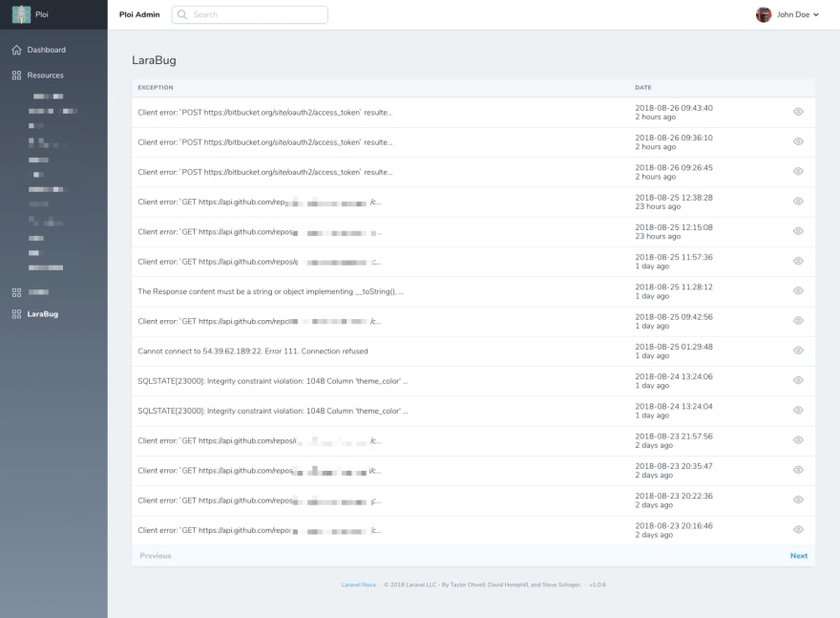View exception dated 2018-08-24 13:24:04
The image size is (840, 618).
798,410
